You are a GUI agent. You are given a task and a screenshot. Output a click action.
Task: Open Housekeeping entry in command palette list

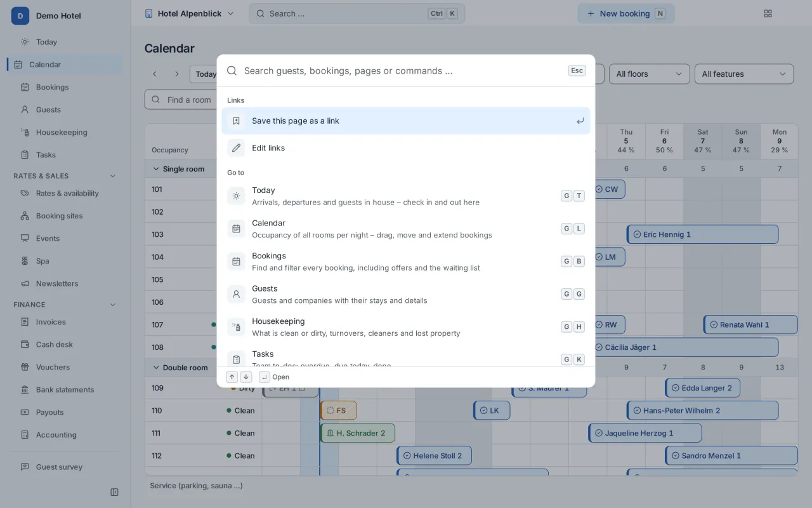[406, 327]
